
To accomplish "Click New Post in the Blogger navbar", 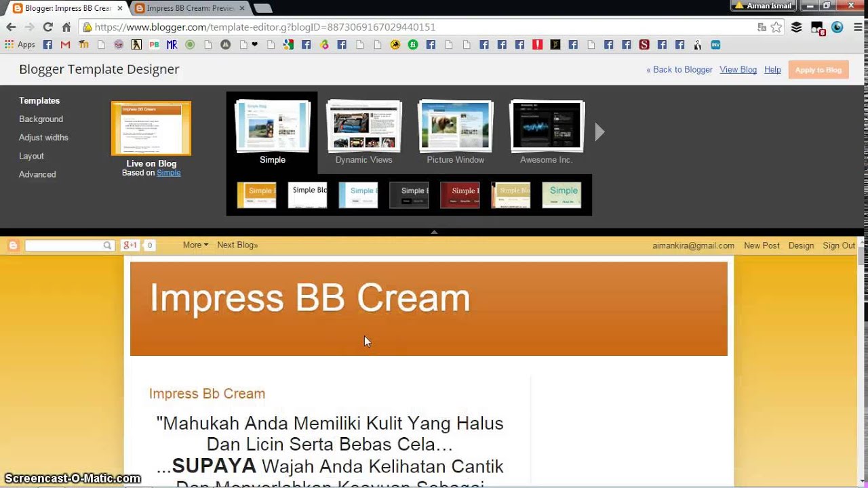I will coord(762,245).
